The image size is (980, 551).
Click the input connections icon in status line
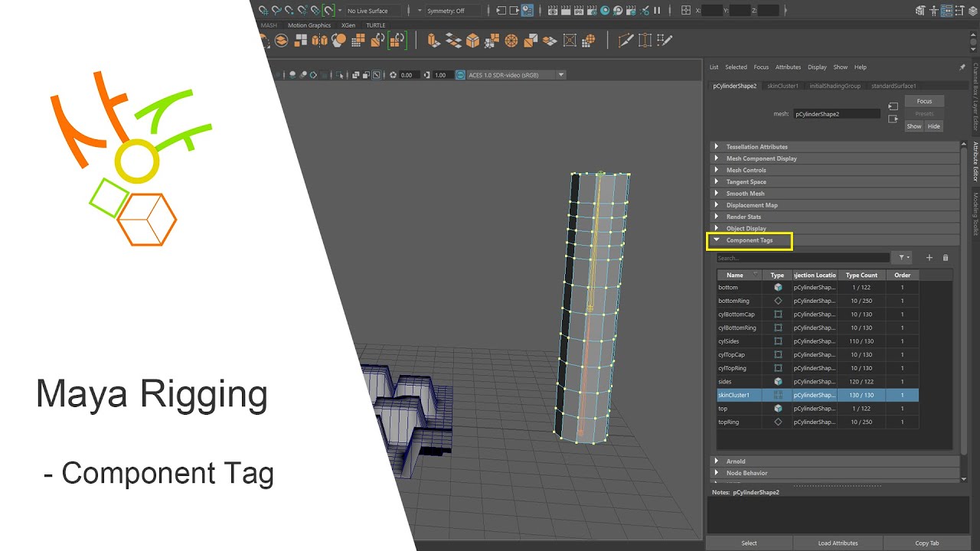pyautogui.click(x=501, y=11)
